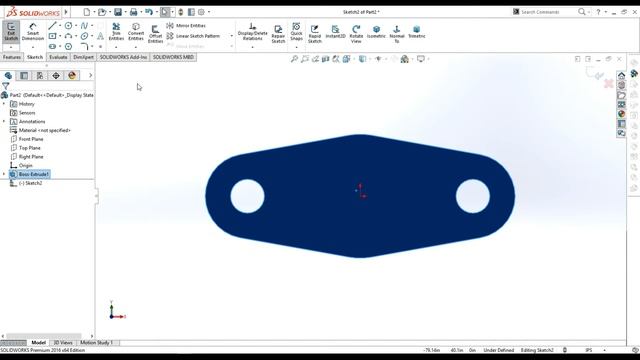The width and height of the screenshot is (640, 360).
Task: Open the ConfigurationManager tab
Action: point(40,76)
